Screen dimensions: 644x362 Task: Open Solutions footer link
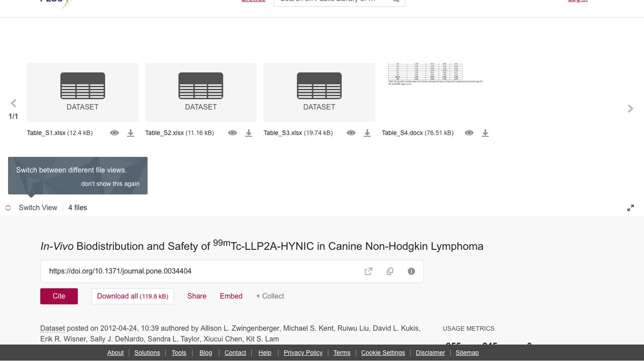point(147,353)
